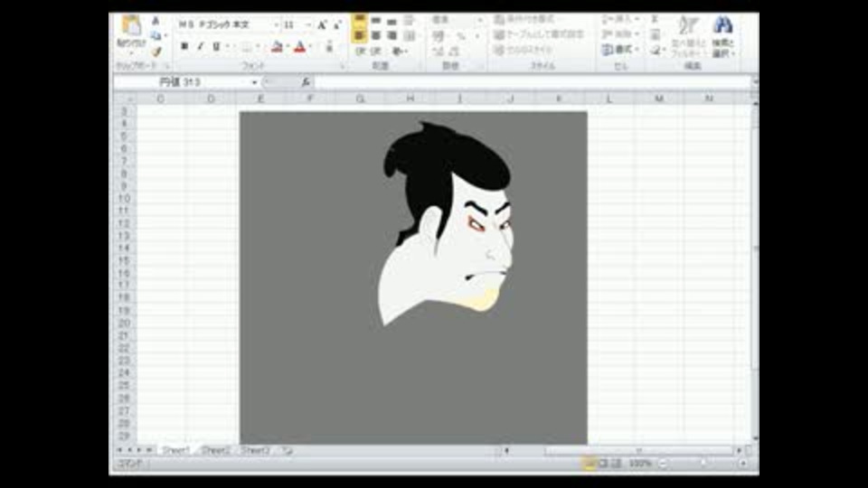Click the zoom in plus button
This screenshot has height=488, width=868.
(x=743, y=463)
